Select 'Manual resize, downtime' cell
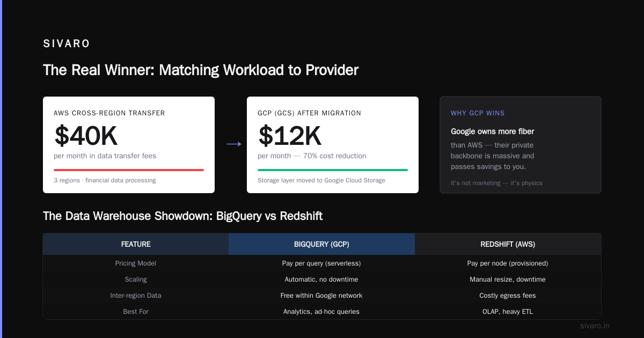644x338 pixels. (508, 280)
